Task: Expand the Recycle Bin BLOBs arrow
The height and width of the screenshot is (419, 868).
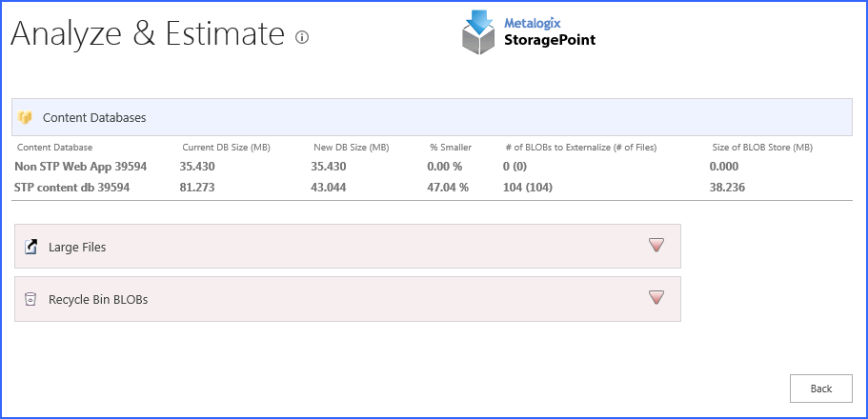Action: coord(656,298)
